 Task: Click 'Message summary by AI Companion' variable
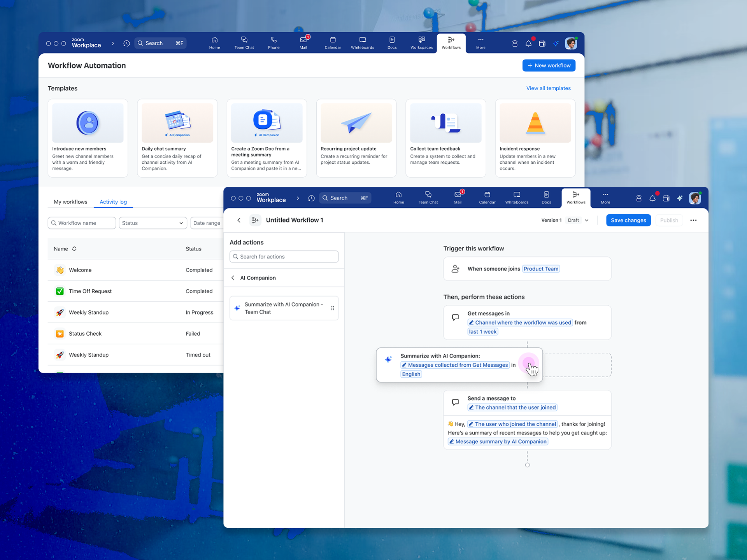pos(498,441)
